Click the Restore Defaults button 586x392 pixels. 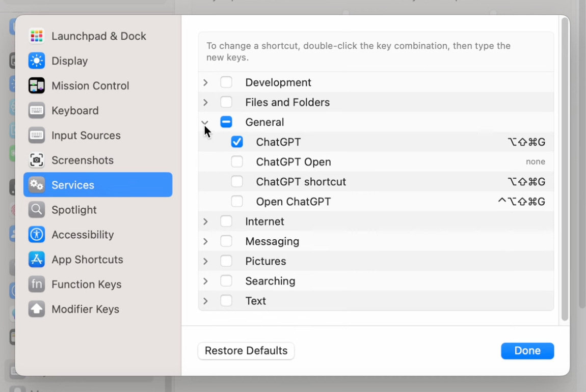coord(246,351)
